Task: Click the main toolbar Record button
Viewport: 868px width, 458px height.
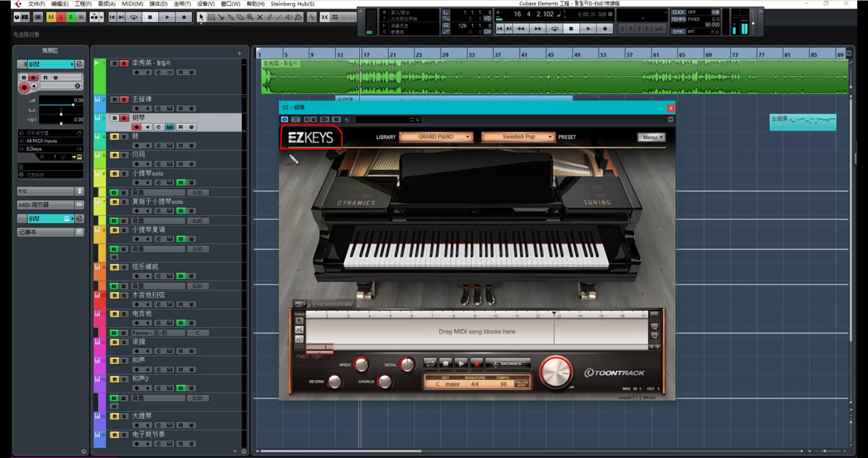Action: point(184,17)
